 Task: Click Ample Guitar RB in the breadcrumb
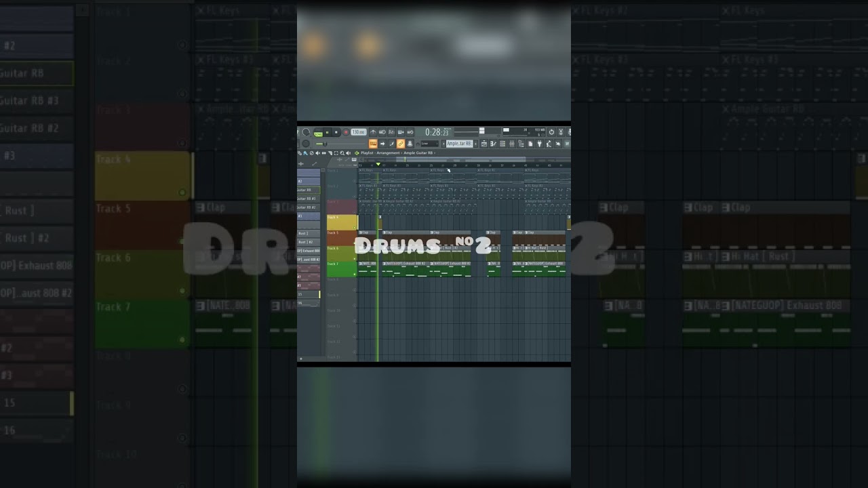coord(418,153)
